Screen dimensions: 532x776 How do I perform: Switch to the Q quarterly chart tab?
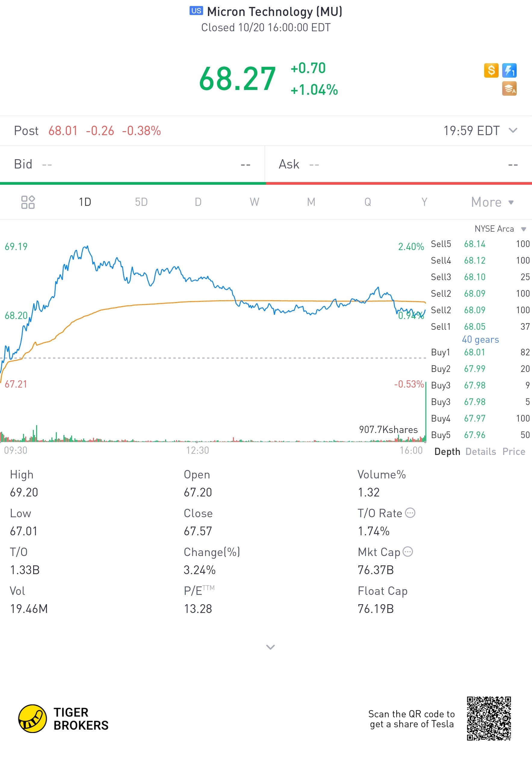click(x=368, y=202)
